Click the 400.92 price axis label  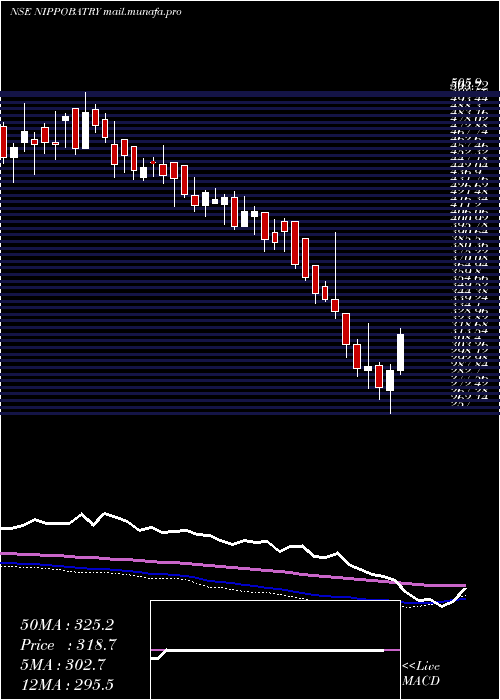tap(469, 217)
